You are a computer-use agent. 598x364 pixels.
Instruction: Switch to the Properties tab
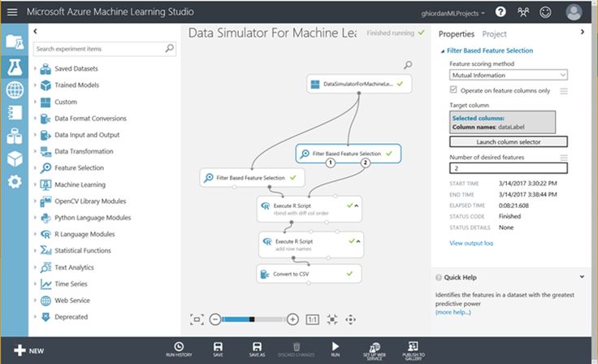(456, 34)
